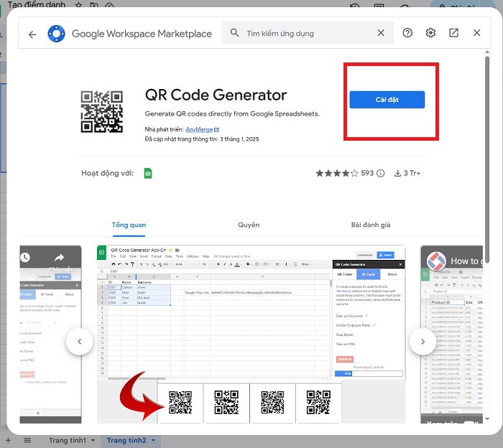Click the rating info icon beside 593
This screenshot has height=448, width=503.
380,173
